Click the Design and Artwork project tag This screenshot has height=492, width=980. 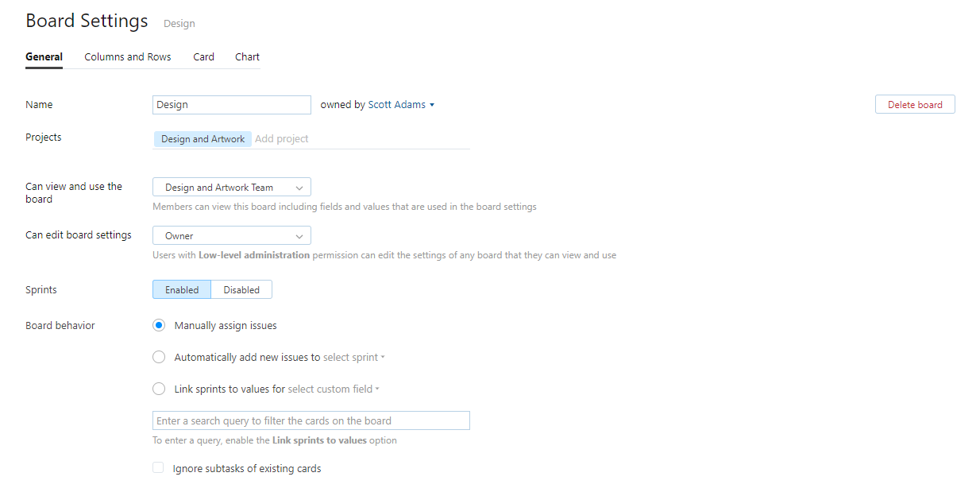pos(203,139)
